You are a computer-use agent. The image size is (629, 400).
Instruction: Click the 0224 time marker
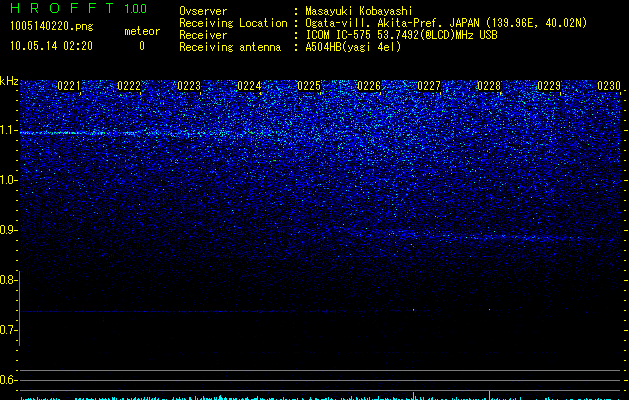249,86
